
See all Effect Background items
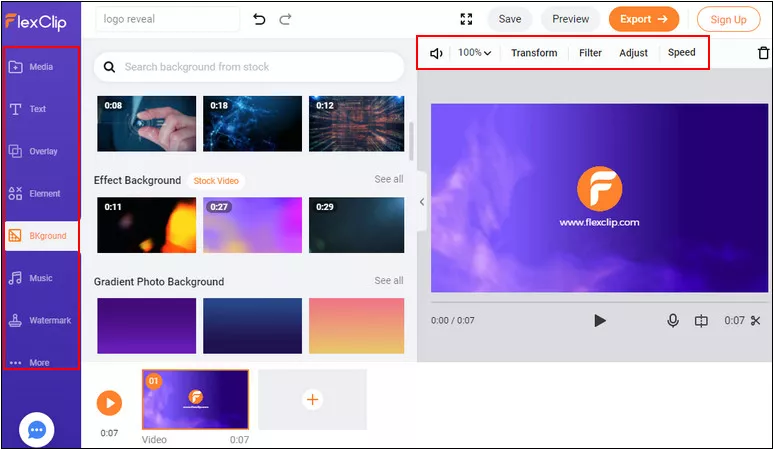coord(388,179)
